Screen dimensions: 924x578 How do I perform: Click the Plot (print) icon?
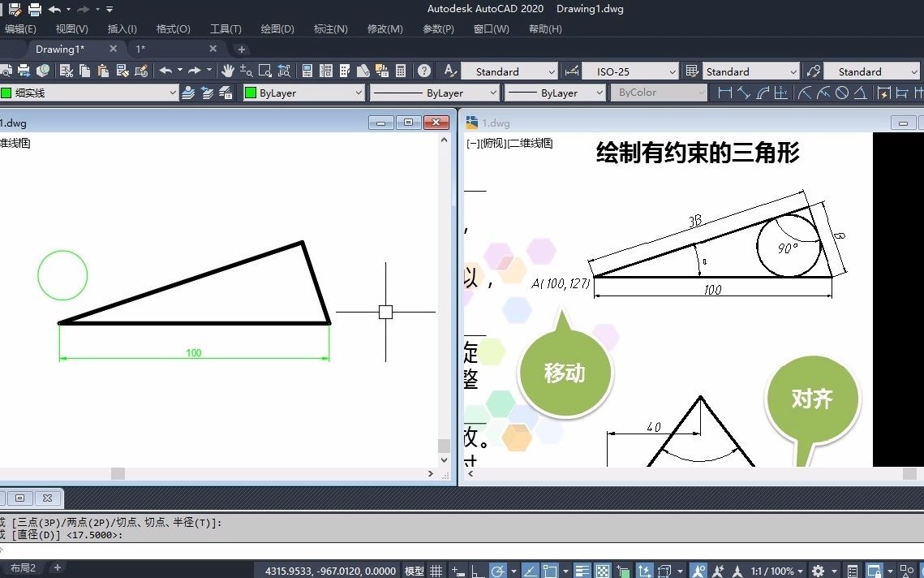click(x=25, y=71)
